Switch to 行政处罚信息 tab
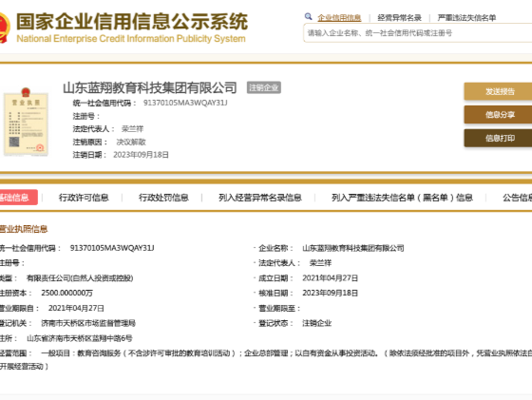Screen dimensions: 532x400 (163, 198)
